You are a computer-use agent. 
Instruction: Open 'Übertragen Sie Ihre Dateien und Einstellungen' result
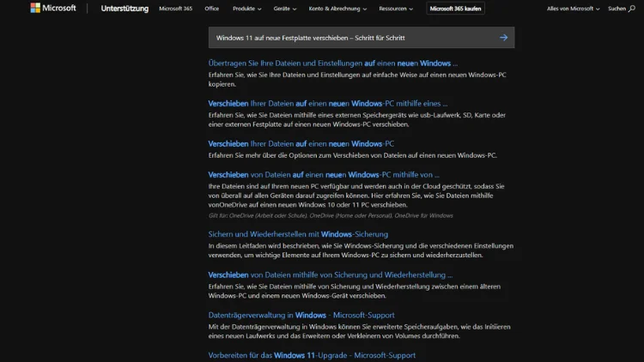coord(332,63)
